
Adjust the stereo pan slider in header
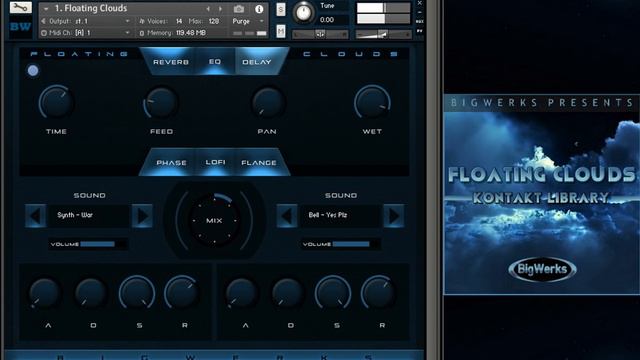(320, 34)
